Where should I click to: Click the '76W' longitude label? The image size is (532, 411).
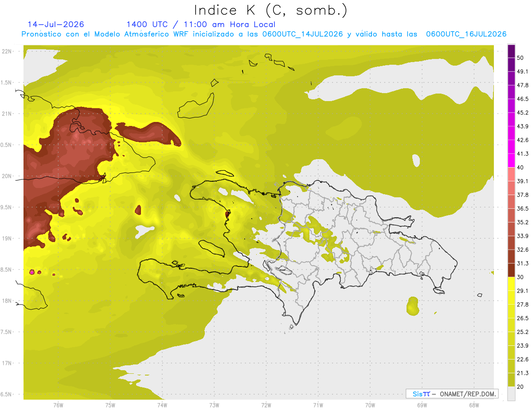click(x=58, y=405)
